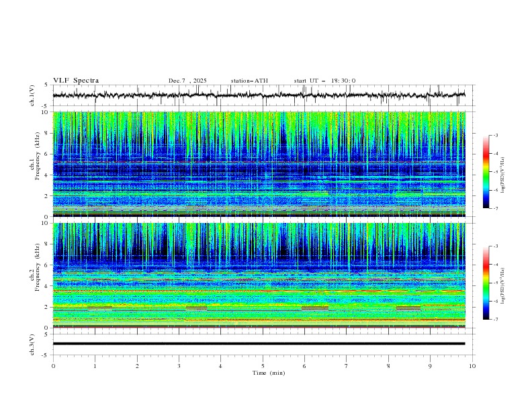This screenshot has height=411, width=532.
Task: Click the "3" tick on the time axis
Action: tap(179, 366)
